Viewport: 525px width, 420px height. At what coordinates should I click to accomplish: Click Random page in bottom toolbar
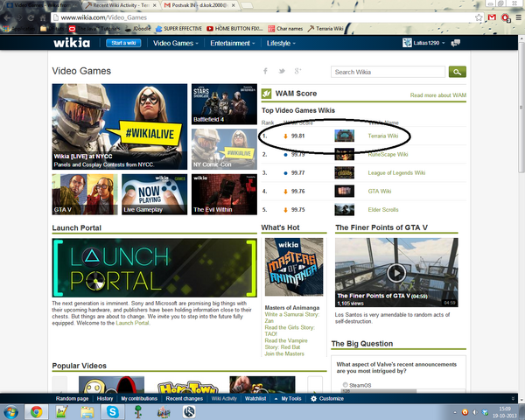(x=72, y=399)
